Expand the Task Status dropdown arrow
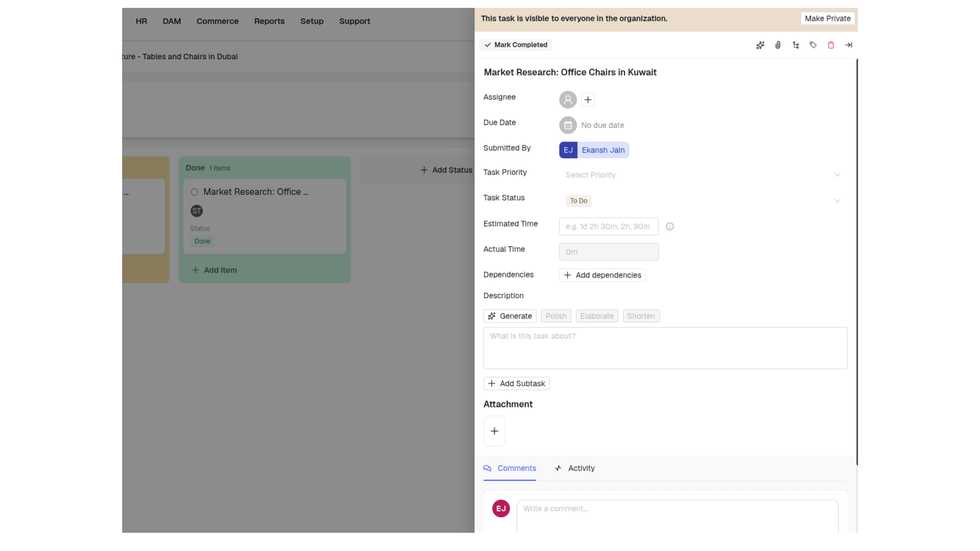This screenshot has height=551, width=980. (x=837, y=201)
